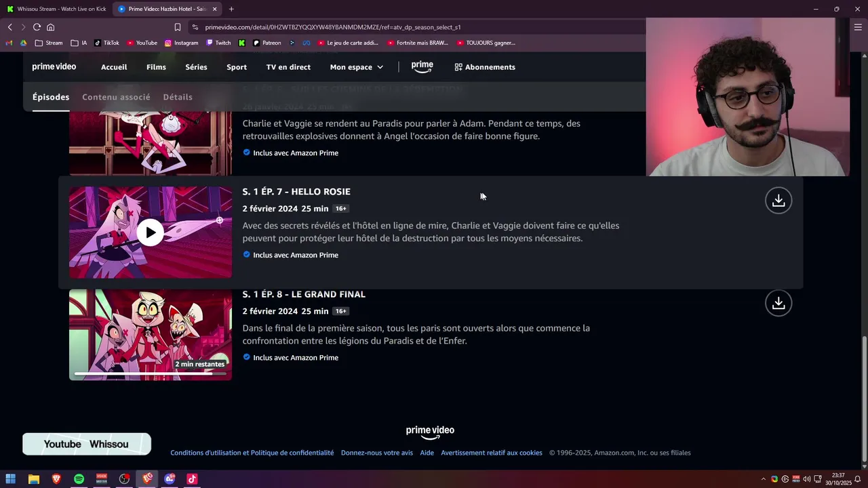Open site settings icon in address bar

click(195, 27)
